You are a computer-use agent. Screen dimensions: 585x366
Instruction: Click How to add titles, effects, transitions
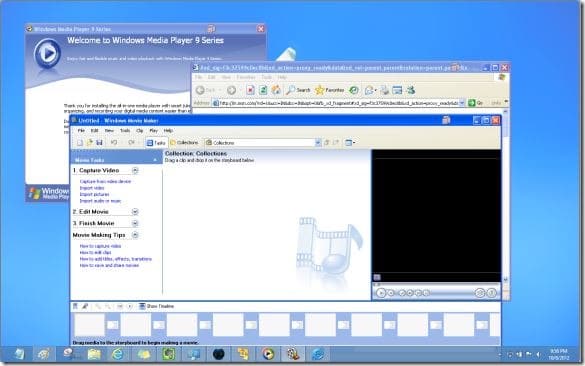[116, 259]
